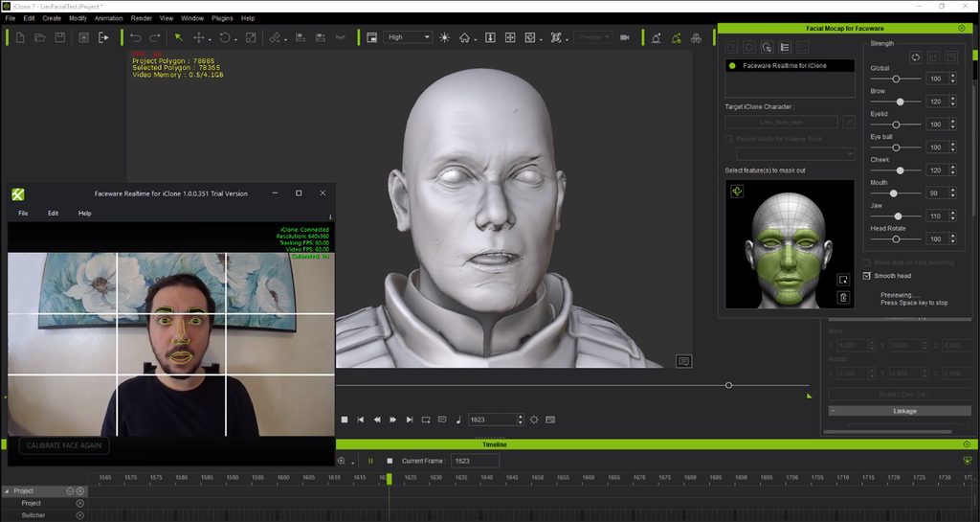Toggle the Smooth head checkbox
980x522 pixels.
[867, 276]
